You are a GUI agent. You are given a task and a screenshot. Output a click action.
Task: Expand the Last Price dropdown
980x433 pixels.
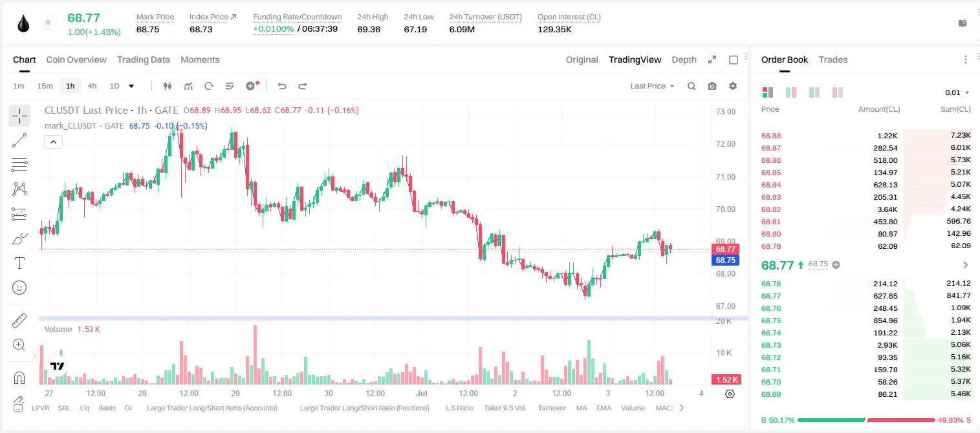[x=652, y=86]
